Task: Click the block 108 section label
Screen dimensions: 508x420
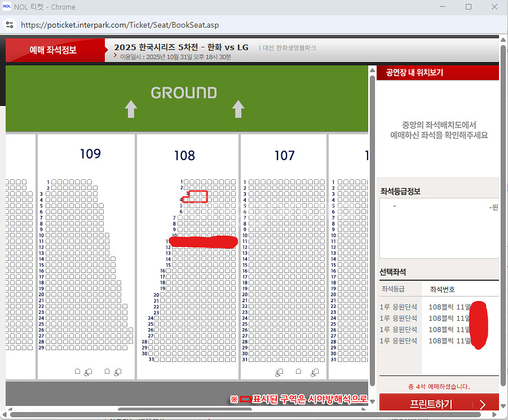Action: (184, 155)
